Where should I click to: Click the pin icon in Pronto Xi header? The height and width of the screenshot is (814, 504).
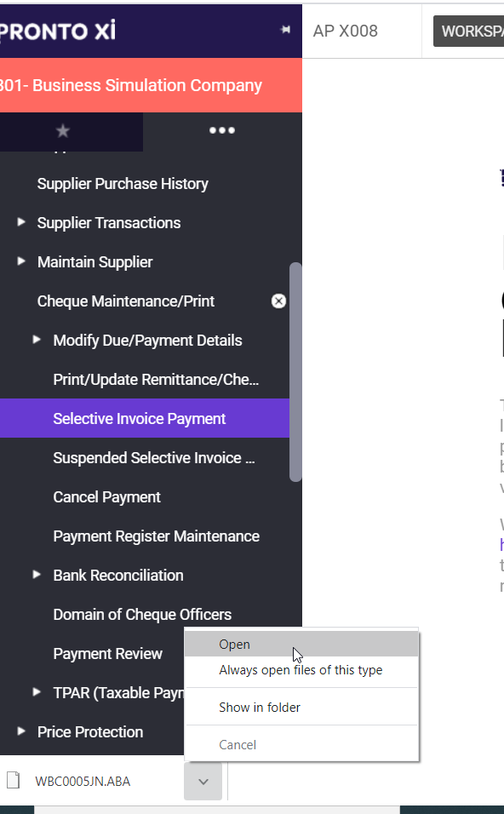click(x=285, y=30)
